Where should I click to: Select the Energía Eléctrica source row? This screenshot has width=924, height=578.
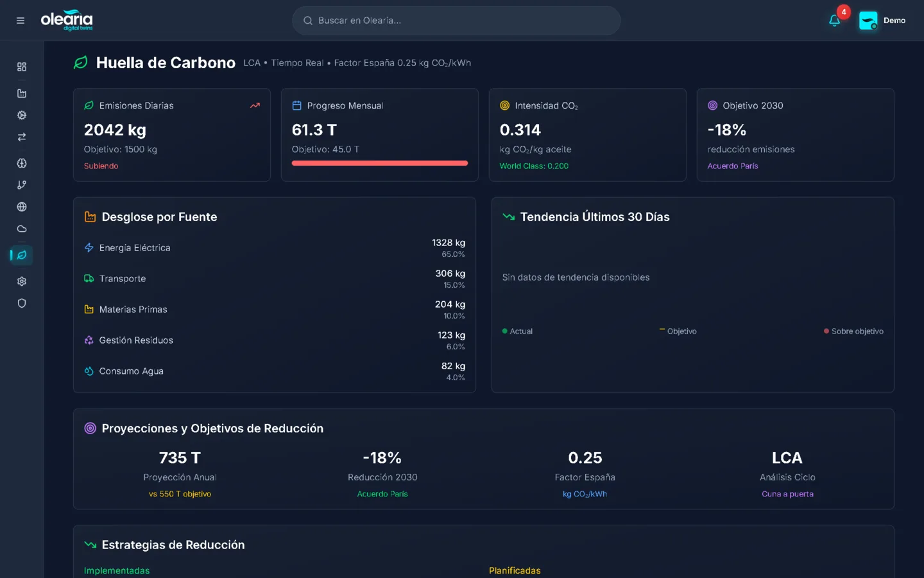point(274,248)
